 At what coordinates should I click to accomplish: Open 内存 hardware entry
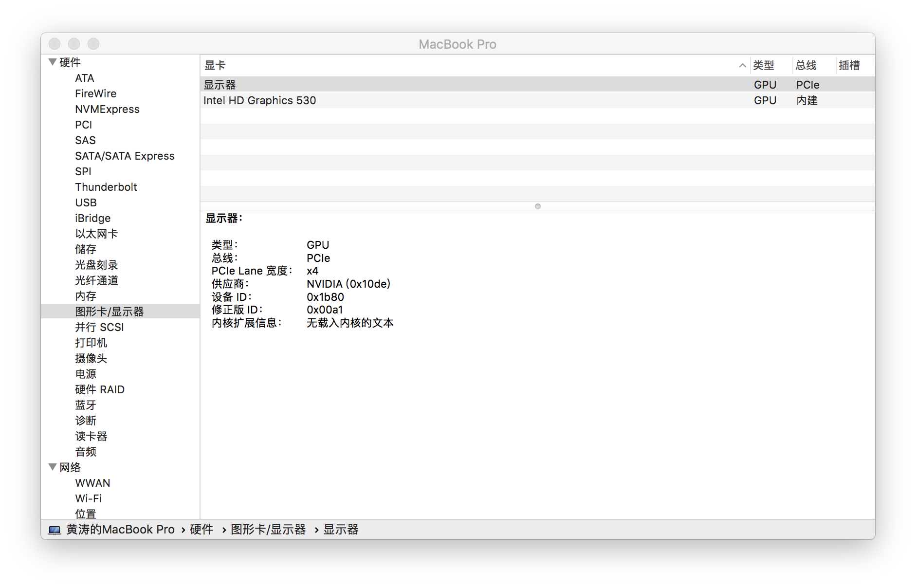point(86,296)
